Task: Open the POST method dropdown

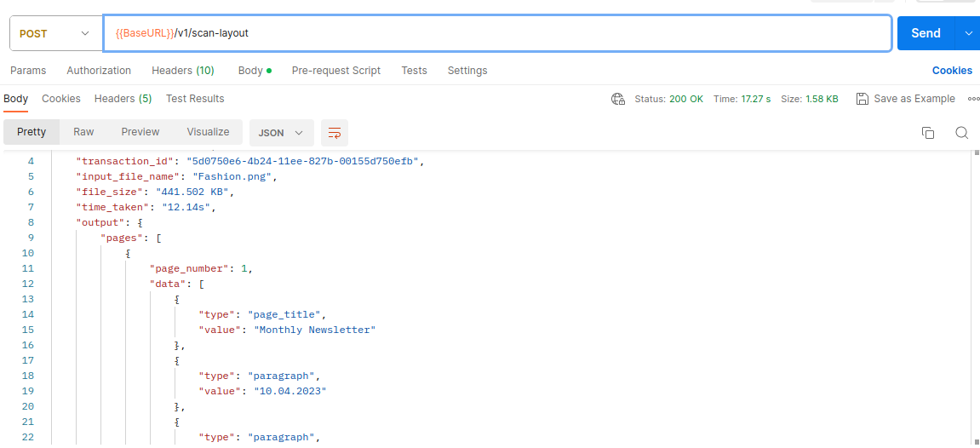Action: (56, 34)
